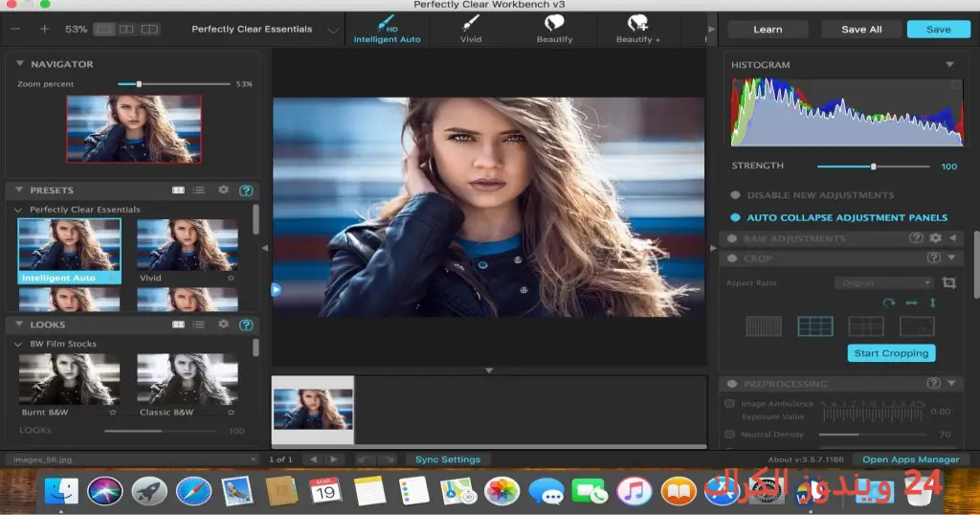The image size is (980, 515).
Task: Go to the next image arrow
Action: click(334, 459)
